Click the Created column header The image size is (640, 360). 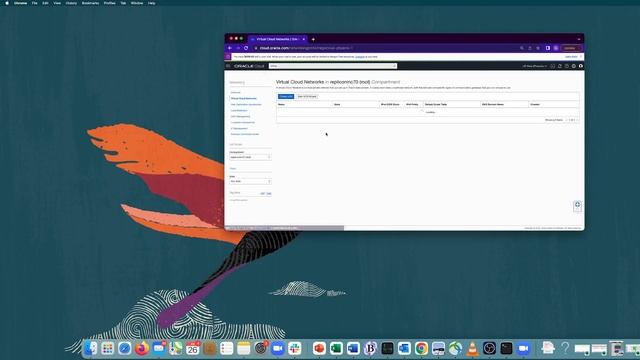click(535, 104)
